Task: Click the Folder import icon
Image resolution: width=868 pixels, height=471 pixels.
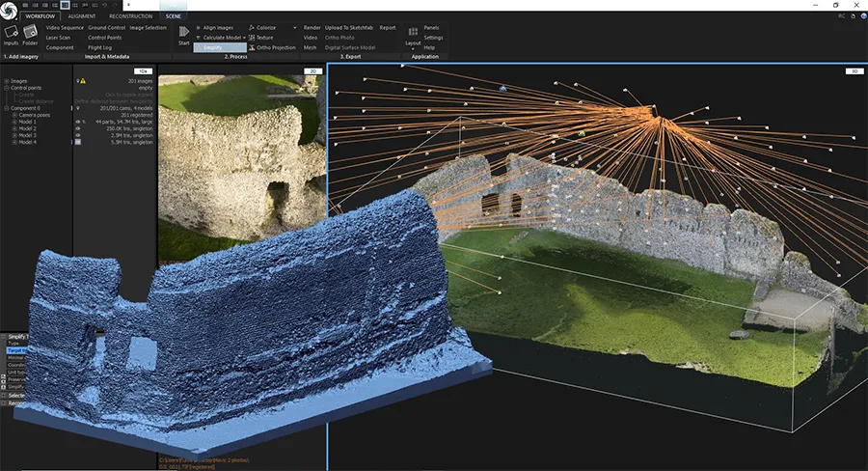Action: tap(30, 33)
